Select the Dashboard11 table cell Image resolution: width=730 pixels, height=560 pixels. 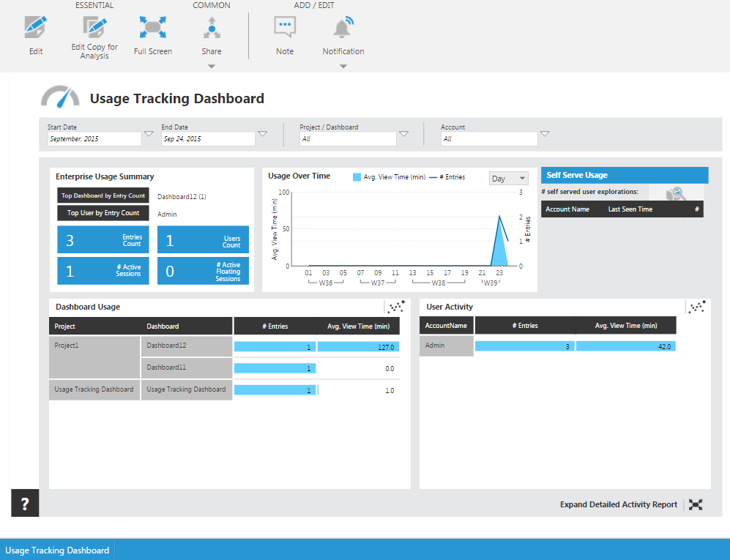(x=186, y=368)
